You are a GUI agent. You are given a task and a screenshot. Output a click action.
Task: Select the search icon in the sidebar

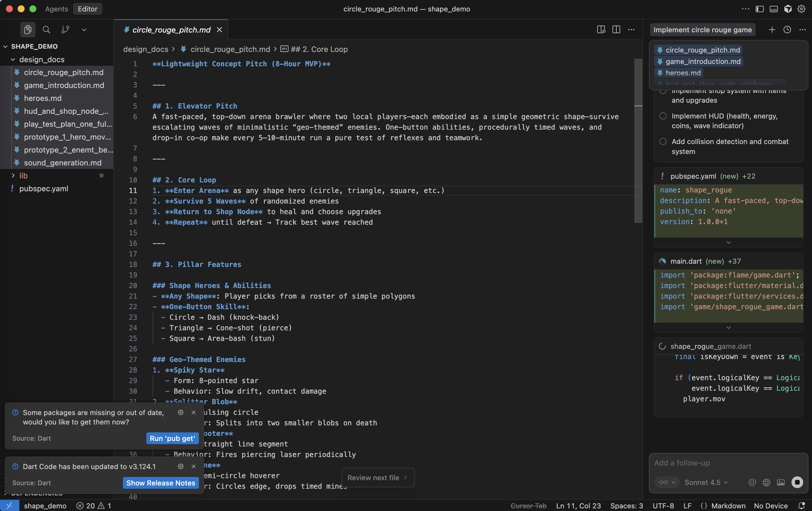click(x=46, y=30)
